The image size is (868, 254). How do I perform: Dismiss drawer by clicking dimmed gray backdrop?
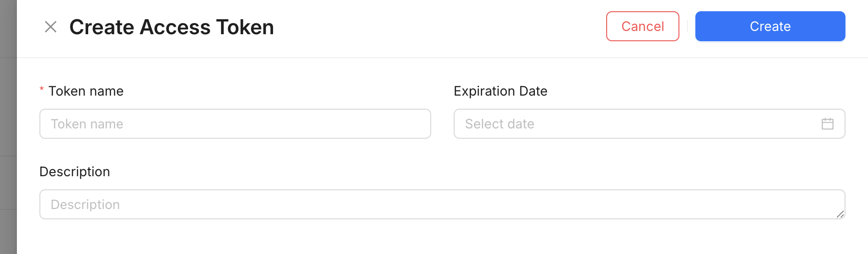click(x=8, y=127)
